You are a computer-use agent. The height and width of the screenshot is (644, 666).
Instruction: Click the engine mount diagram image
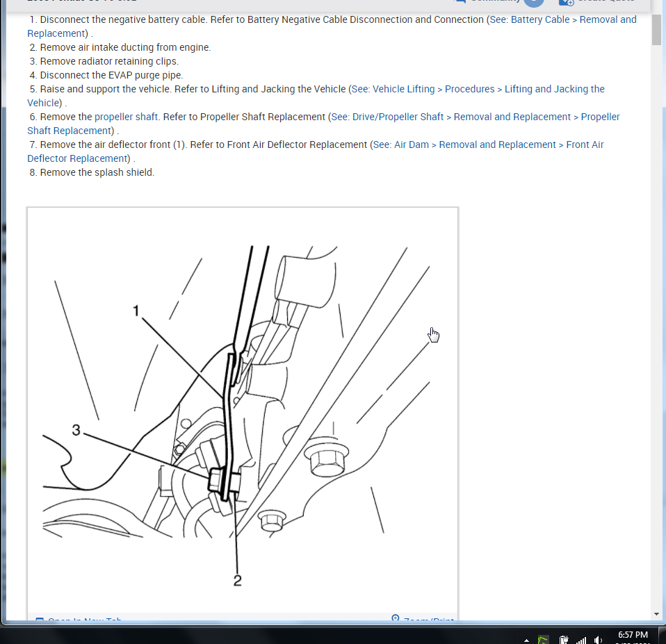coord(243,410)
